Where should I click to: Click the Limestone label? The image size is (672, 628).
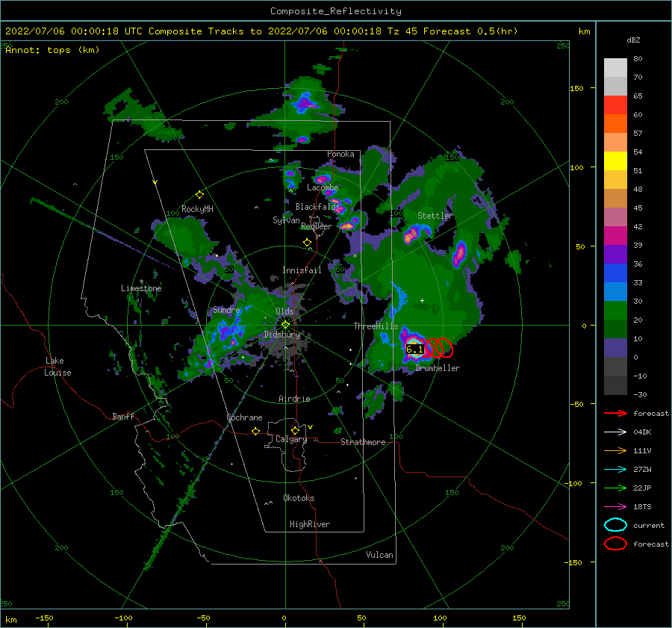click(x=141, y=288)
